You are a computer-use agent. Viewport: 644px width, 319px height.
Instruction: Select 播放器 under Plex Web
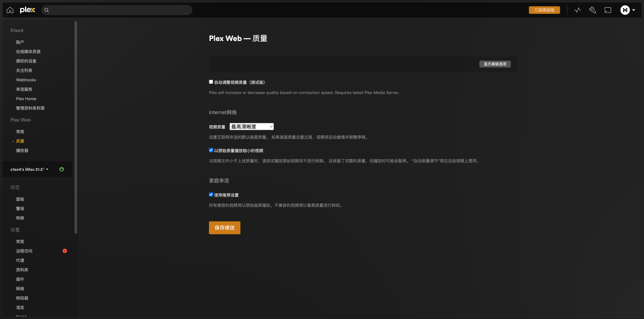coord(22,151)
